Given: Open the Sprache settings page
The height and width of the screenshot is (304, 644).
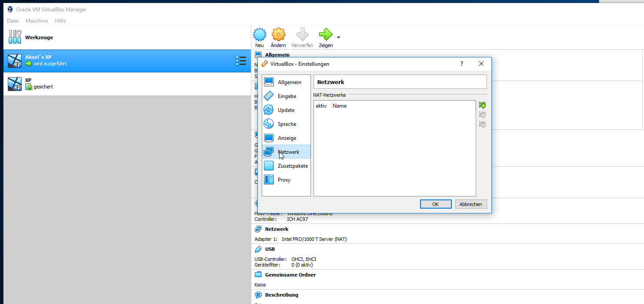Looking at the screenshot, I should tap(286, 124).
